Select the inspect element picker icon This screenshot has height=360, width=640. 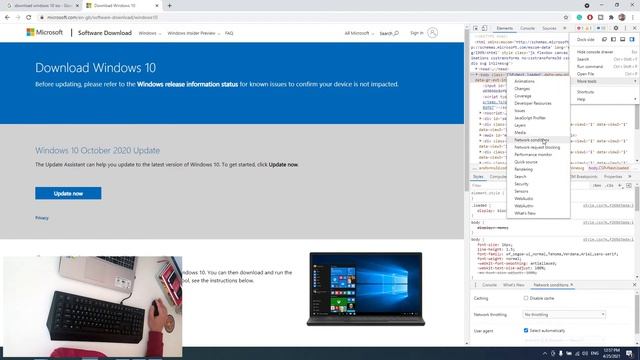476,28
